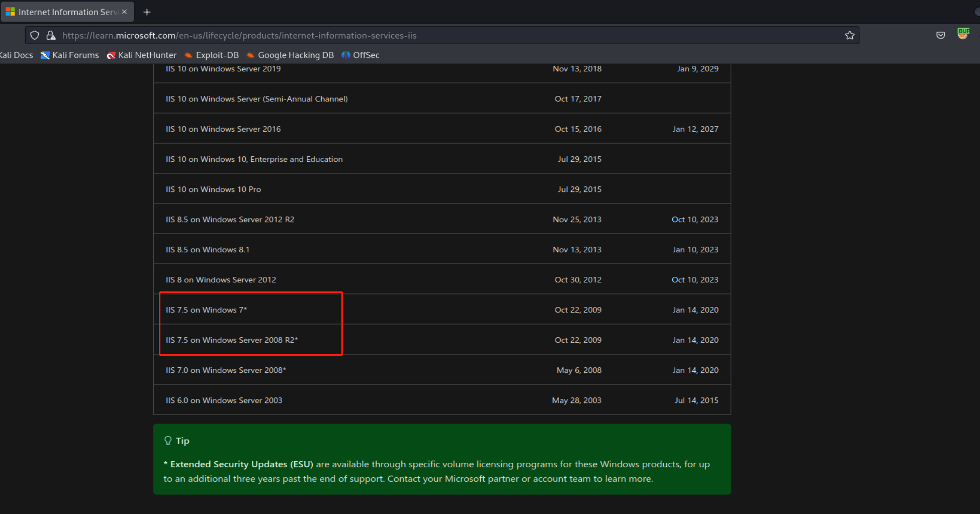Select 'IIS 8.5 on Windows Server 2012 R2' text
Screen dimensions: 980x514
click(230, 220)
